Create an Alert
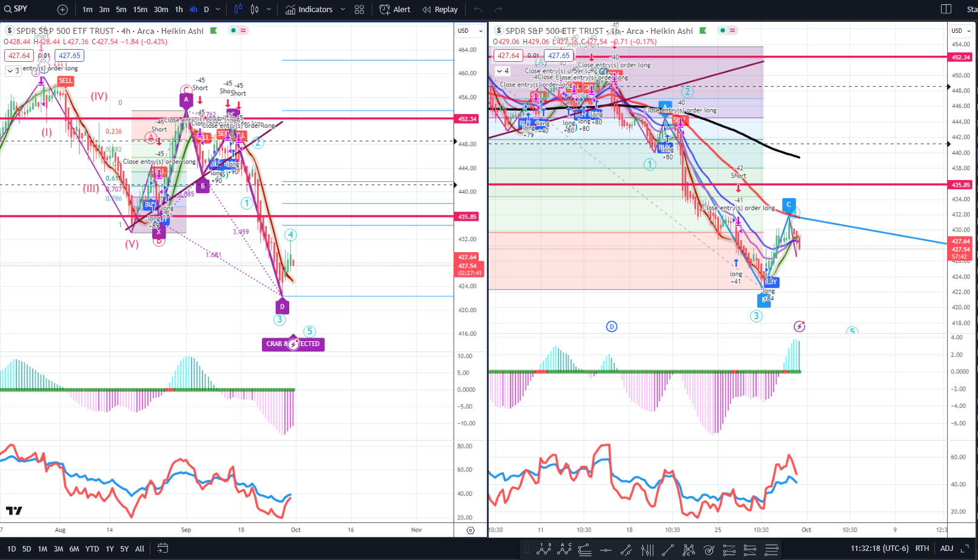Viewport: 978px width, 560px height. 395,10
